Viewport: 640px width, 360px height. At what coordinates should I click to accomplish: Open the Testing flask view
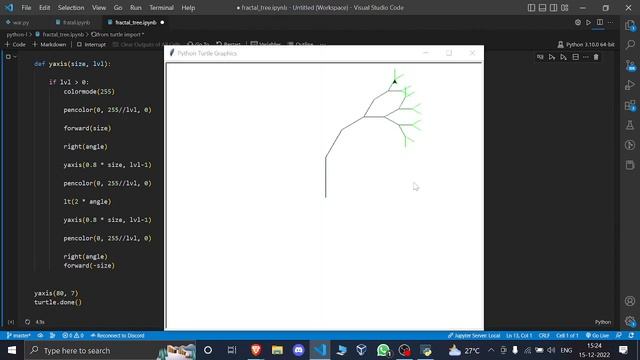tap(630, 125)
